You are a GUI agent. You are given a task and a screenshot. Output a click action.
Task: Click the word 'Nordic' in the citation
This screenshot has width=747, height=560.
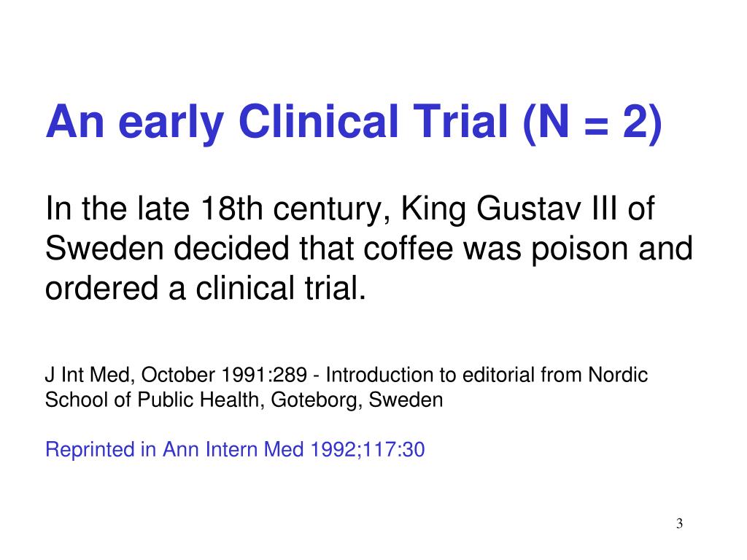click(619, 376)
